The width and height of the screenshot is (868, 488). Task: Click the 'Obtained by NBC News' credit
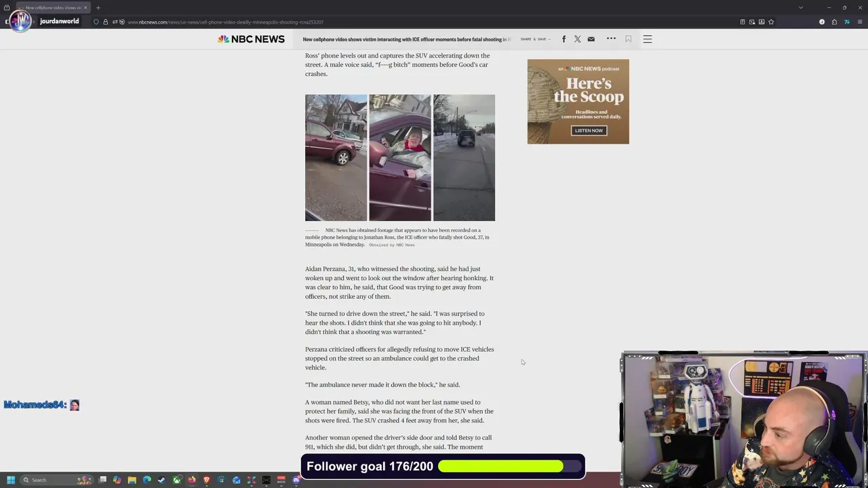pos(392,245)
